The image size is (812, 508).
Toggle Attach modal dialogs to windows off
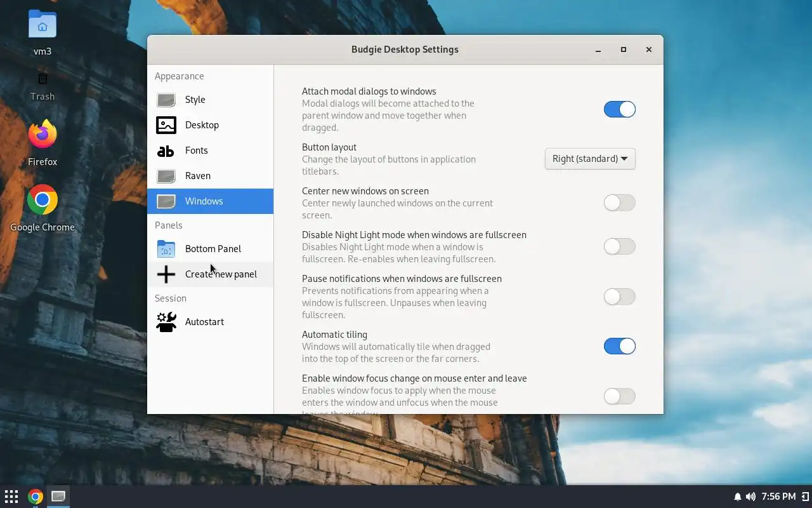(x=620, y=109)
